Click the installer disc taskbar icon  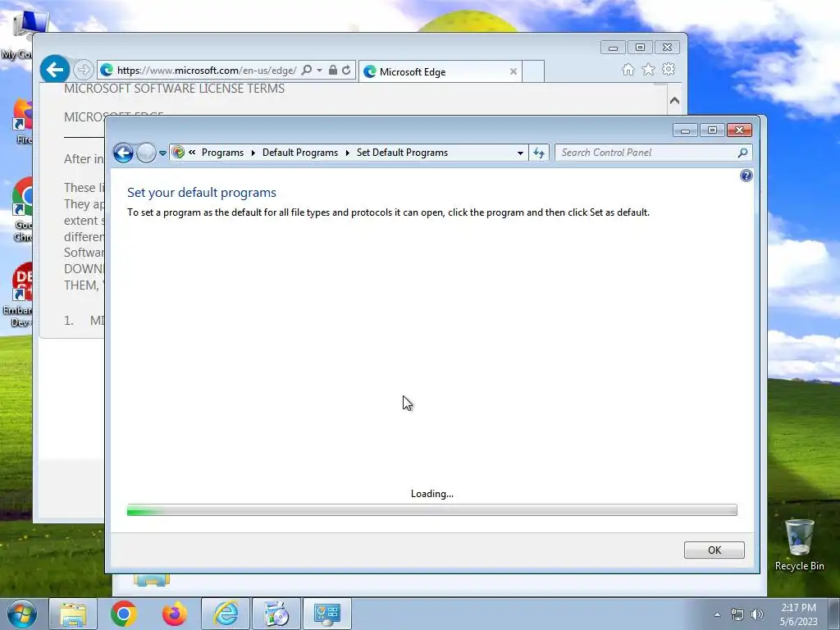[276, 614]
